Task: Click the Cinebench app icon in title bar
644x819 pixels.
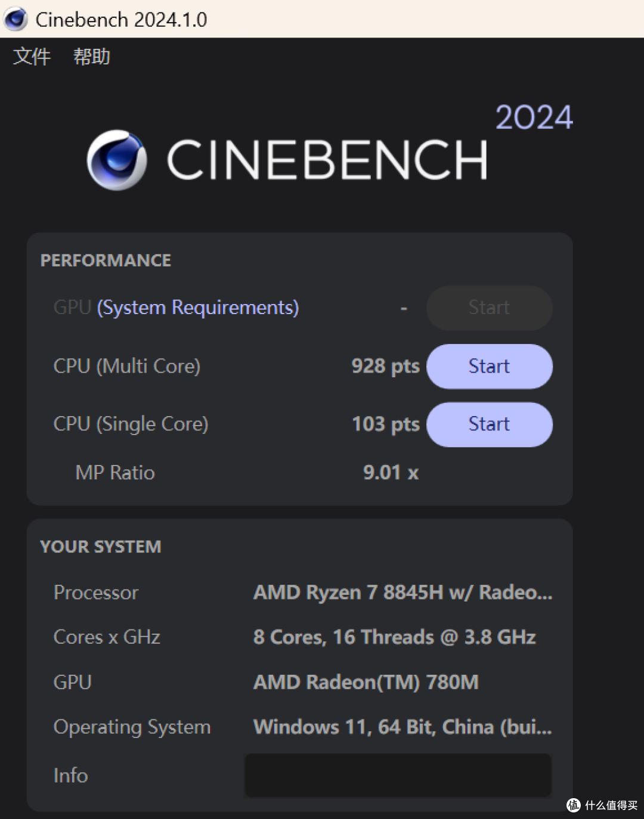Action: pos(16,19)
